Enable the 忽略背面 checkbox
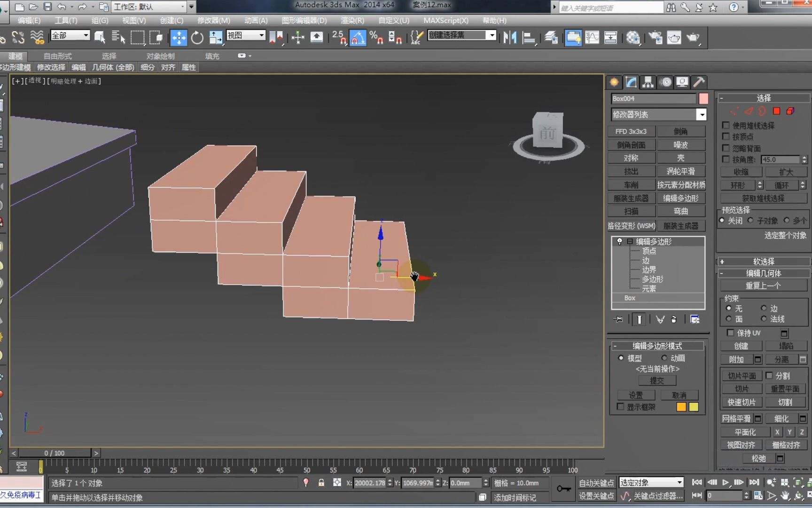The width and height of the screenshot is (812, 508). (x=726, y=148)
